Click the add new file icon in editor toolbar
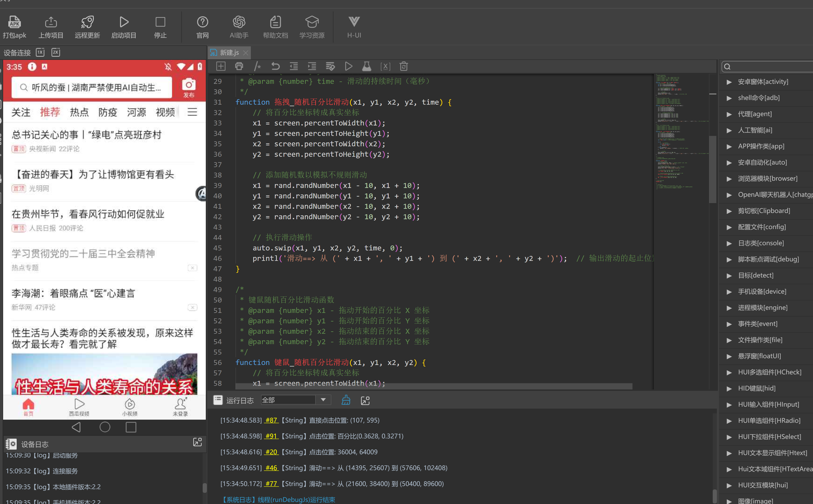813x504 pixels. click(x=221, y=66)
